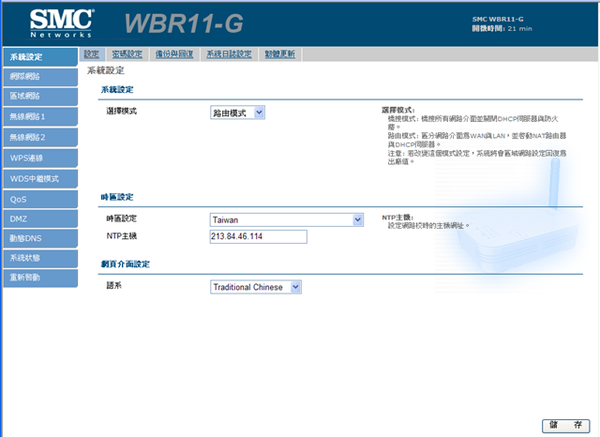View 系統狀態 from the sidebar
The image size is (600, 437).
click(40, 258)
